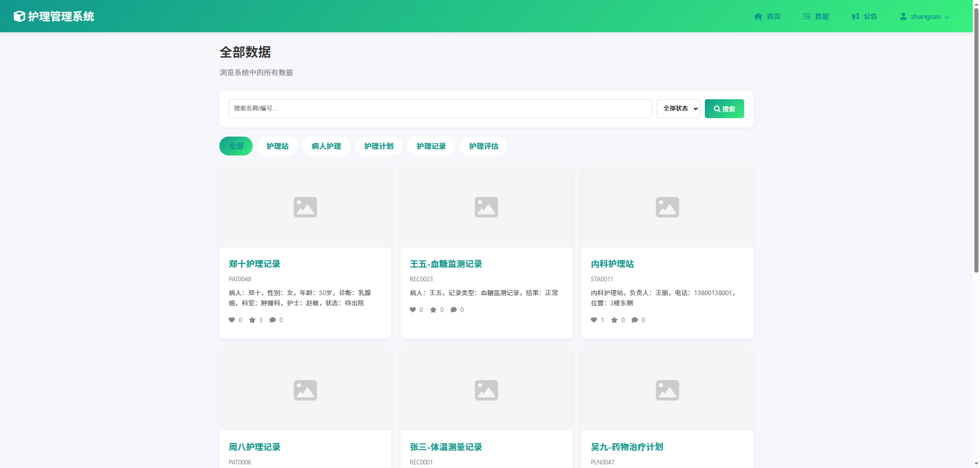The image size is (980, 468).
Task: Click the image placeholder of 吴九-药物治疗计划
Action: click(667, 390)
